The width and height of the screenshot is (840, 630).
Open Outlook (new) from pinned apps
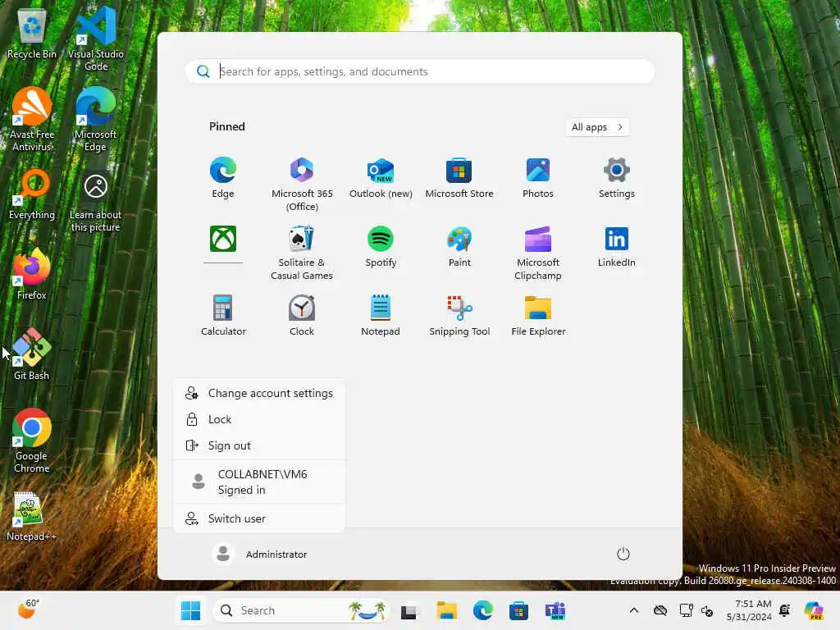pos(381,179)
